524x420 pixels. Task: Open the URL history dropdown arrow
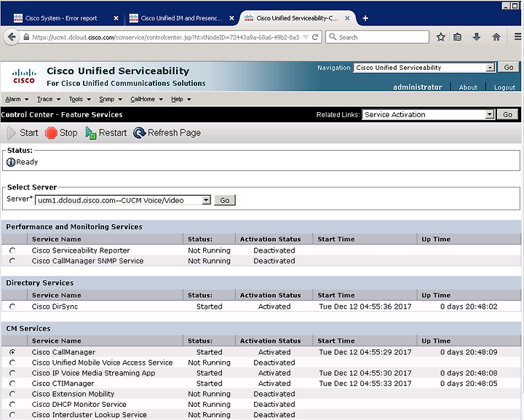click(306, 37)
